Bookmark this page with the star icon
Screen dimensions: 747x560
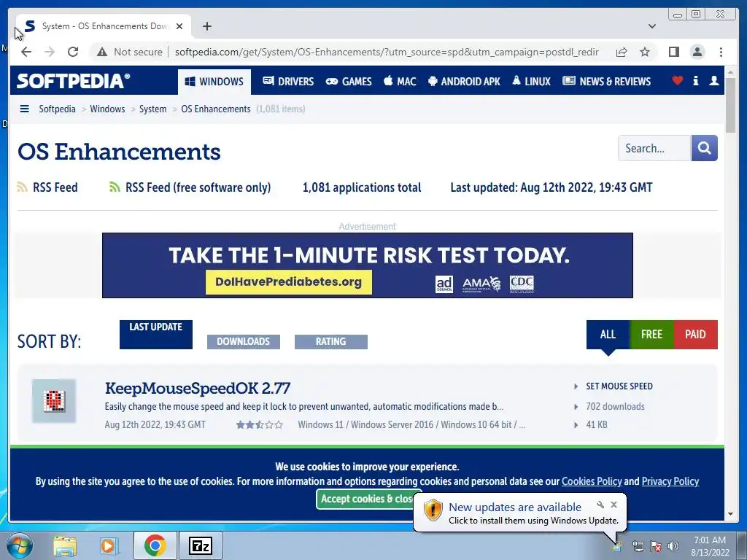(645, 52)
